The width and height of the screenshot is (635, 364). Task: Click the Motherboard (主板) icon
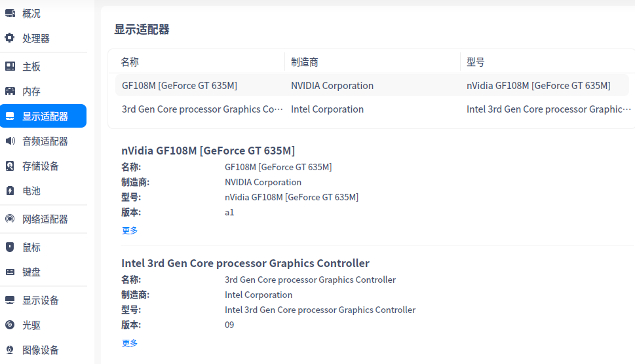tap(10, 67)
